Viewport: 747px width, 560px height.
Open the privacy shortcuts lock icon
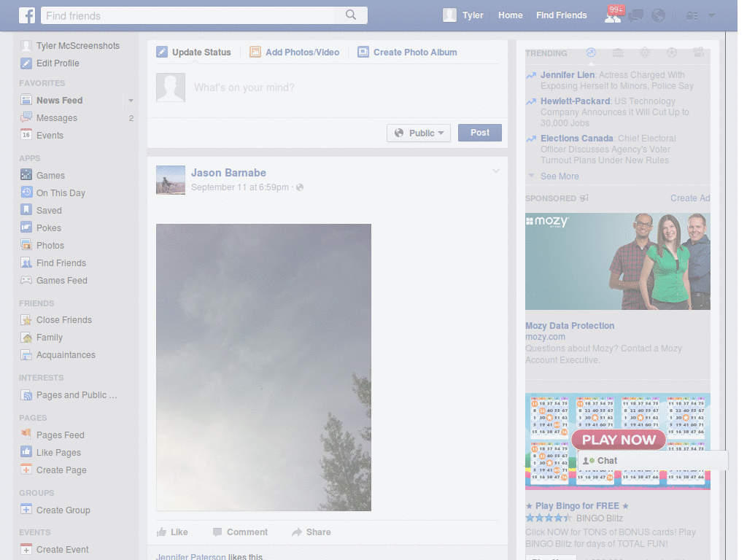pos(692,16)
